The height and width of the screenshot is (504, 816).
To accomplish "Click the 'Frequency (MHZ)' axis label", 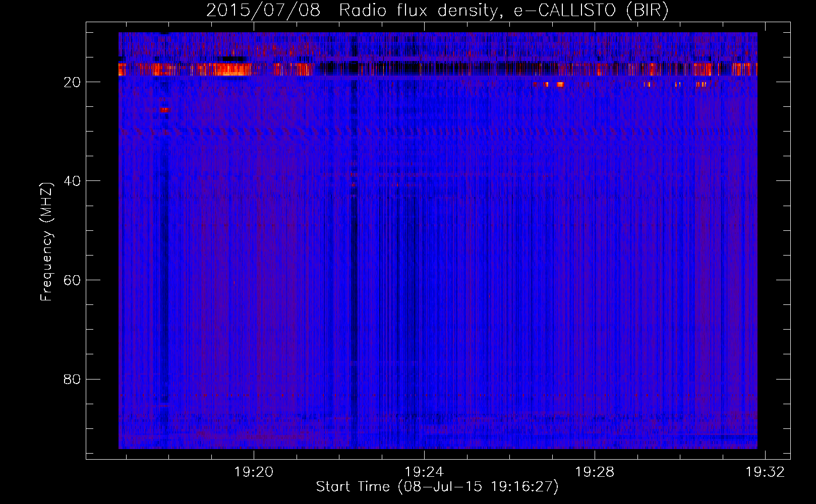I will 46,241.
